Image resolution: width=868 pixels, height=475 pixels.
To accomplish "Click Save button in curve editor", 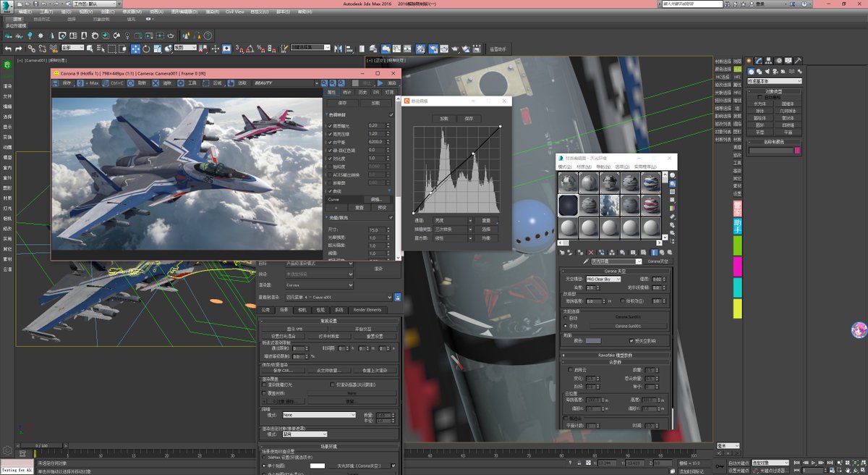I will click(x=469, y=119).
